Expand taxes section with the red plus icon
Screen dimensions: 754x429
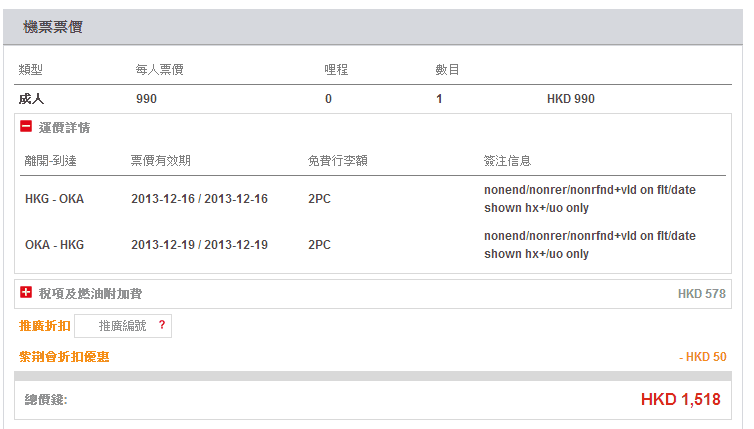(x=26, y=293)
